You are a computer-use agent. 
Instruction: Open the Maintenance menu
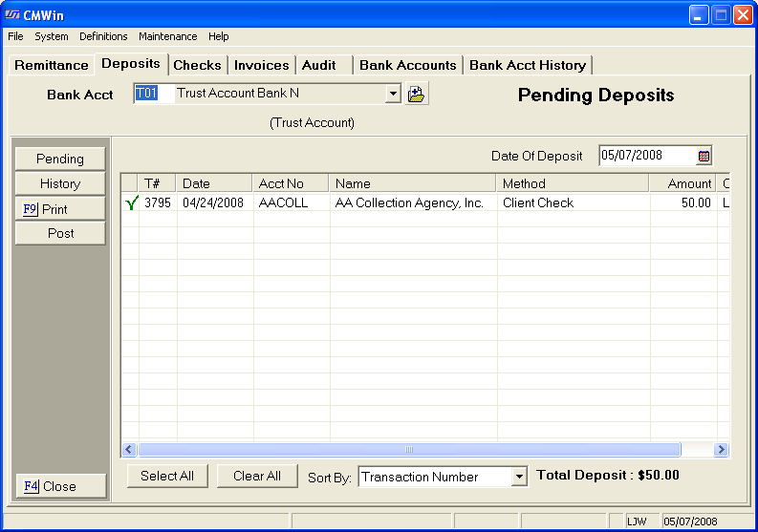(167, 36)
